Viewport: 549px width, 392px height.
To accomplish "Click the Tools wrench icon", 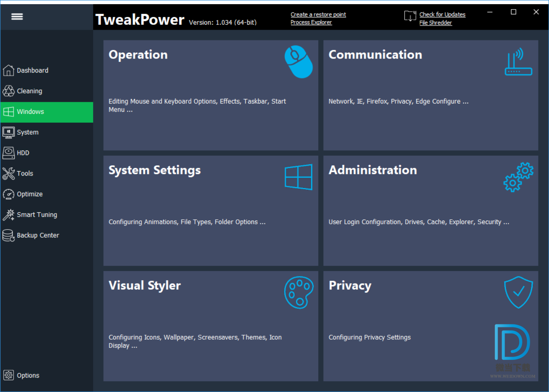I will (x=8, y=174).
